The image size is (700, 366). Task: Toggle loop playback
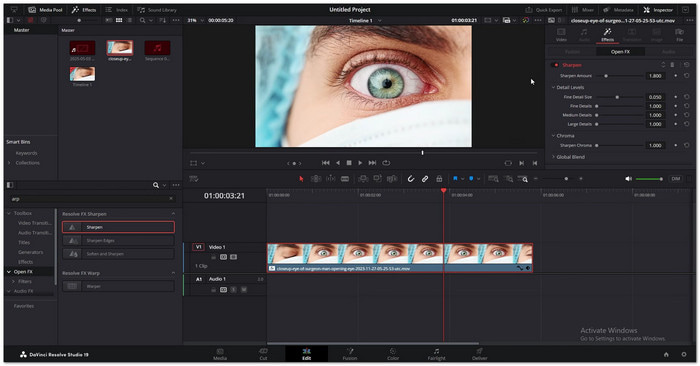(x=386, y=163)
